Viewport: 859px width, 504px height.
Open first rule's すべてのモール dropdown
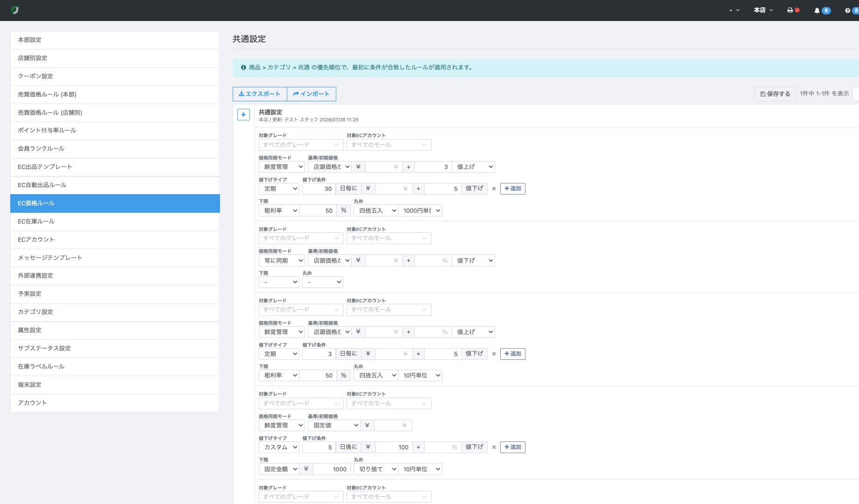click(x=389, y=145)
